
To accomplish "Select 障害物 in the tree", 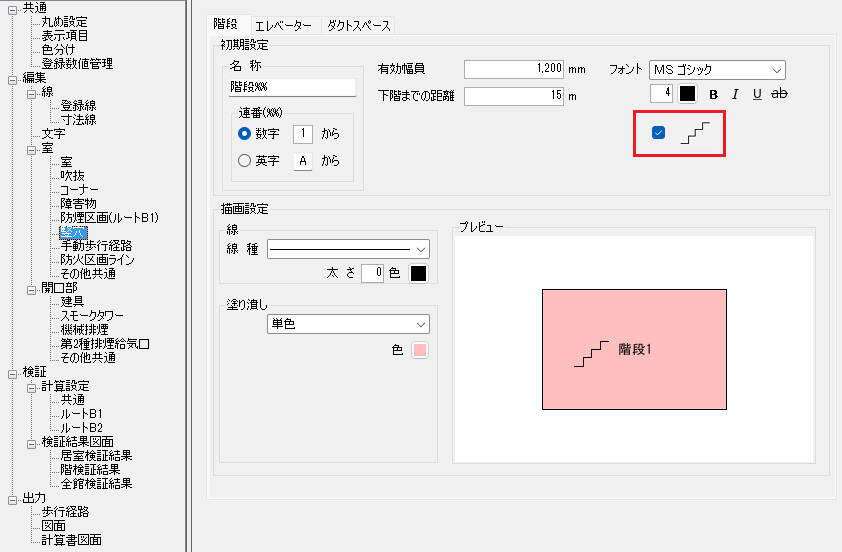I will point(78,204).
